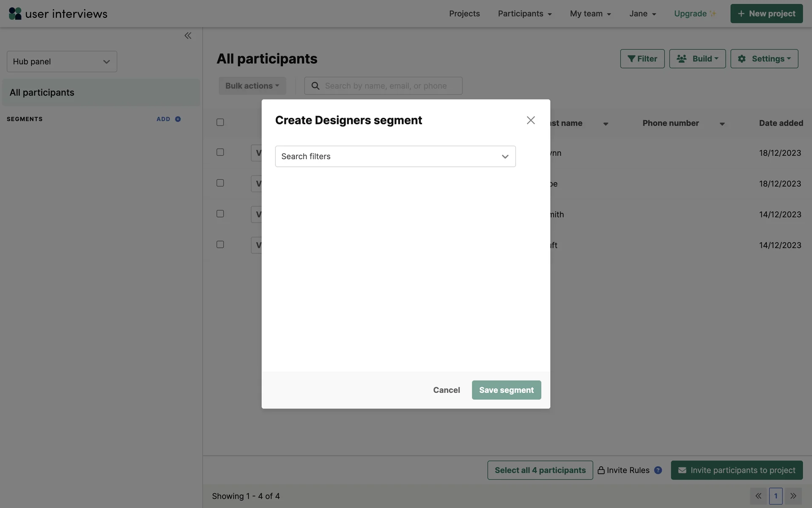Open the Phone number column sort arrow

pyautogui.click(x=722, y=124)
